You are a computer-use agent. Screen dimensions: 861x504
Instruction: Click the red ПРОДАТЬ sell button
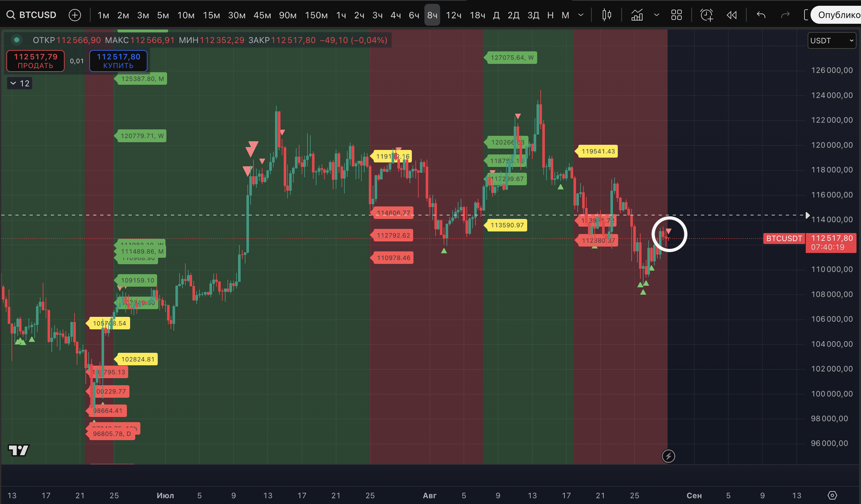click(36, 61)
